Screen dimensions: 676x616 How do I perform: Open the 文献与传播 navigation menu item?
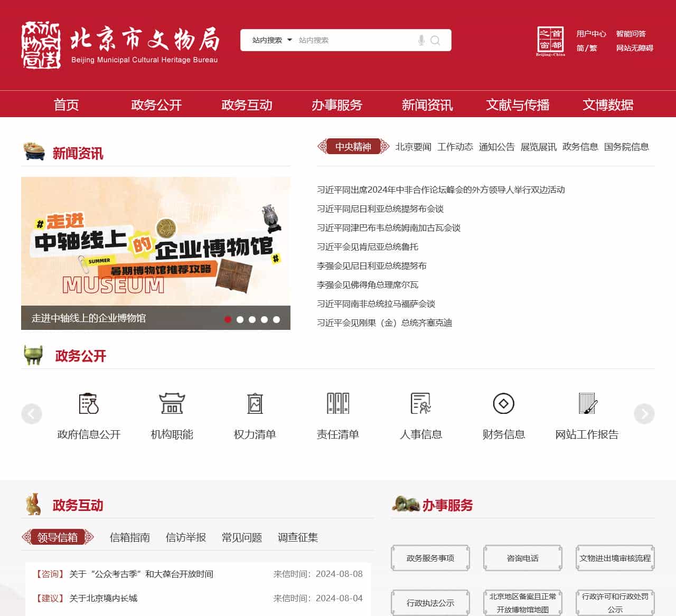point(518,105)
